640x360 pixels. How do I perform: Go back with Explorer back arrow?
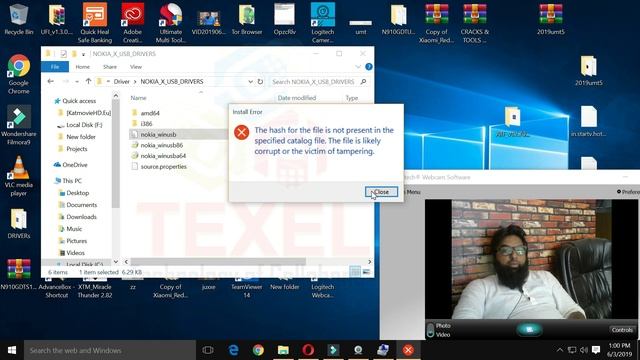tap(51, 82)
